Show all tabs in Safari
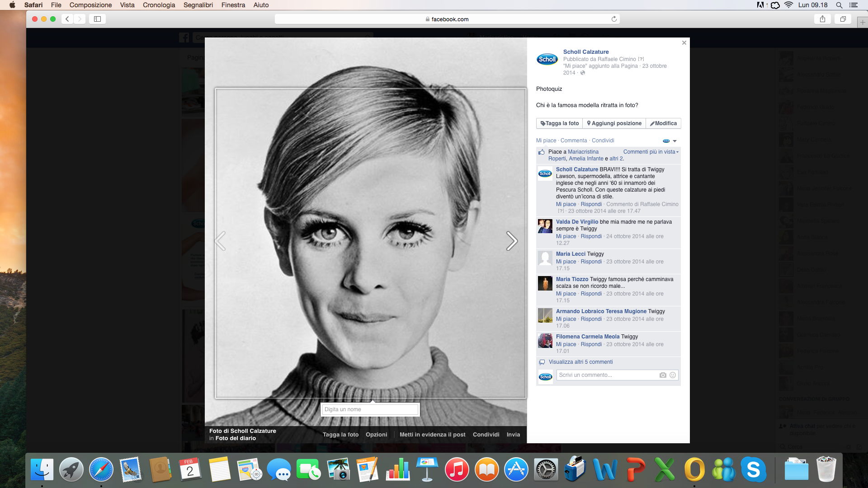The height and width of the screenshot is (488, 868). [x=843, y=19]
